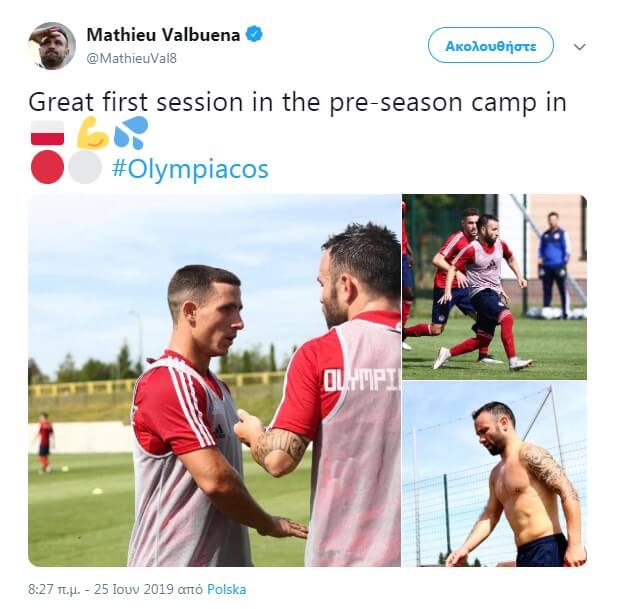Click the date 25 Ιουν 2019
This screenshot has height=609, width=625.
click(134, 589)
